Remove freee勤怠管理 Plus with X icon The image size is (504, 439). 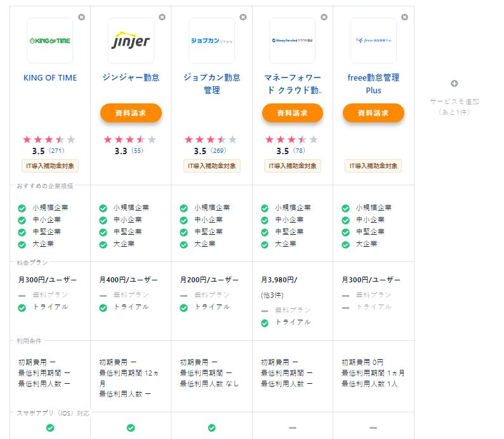(404, 17)
